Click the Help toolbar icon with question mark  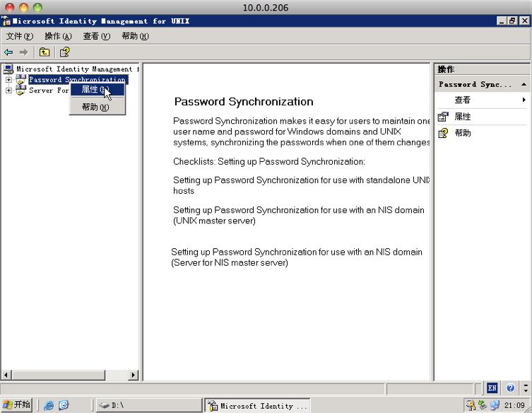[x=64, y=52]
